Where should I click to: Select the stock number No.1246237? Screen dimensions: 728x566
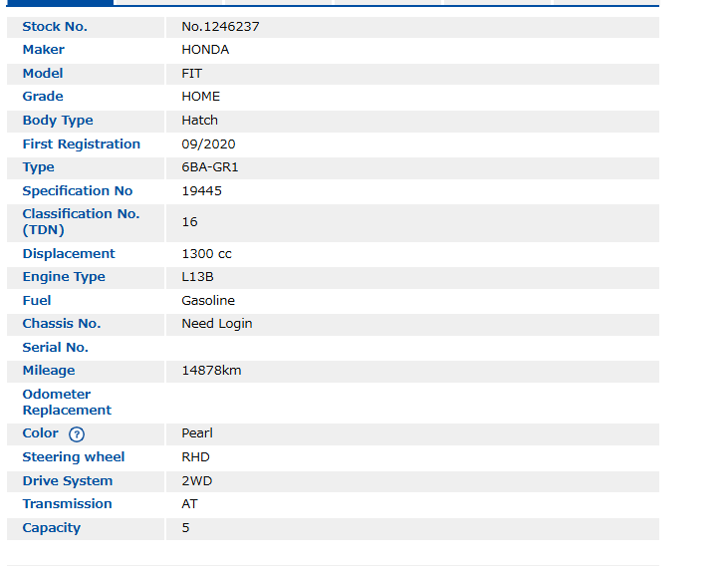(x=220, y=27)
